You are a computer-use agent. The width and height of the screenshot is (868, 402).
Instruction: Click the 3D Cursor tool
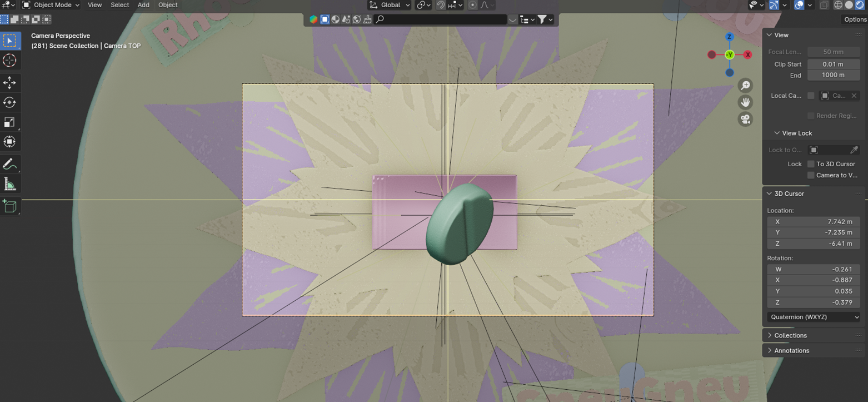pos(9,60)
